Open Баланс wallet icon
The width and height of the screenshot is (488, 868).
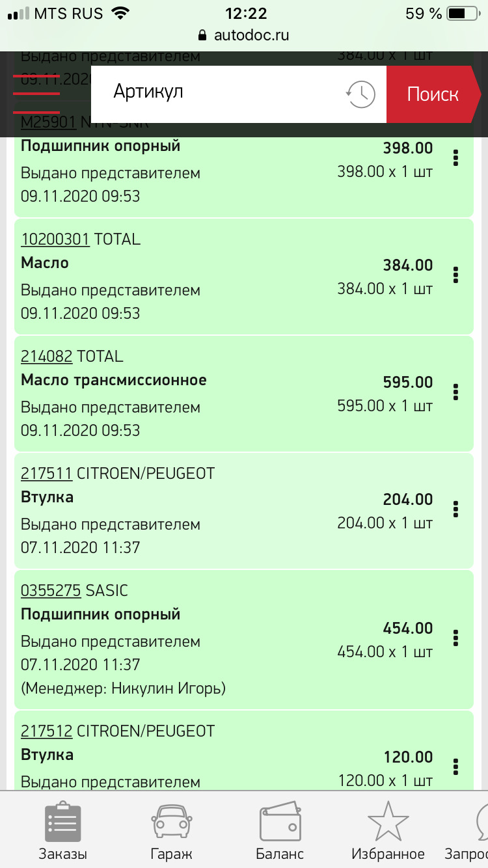point(280,823)
